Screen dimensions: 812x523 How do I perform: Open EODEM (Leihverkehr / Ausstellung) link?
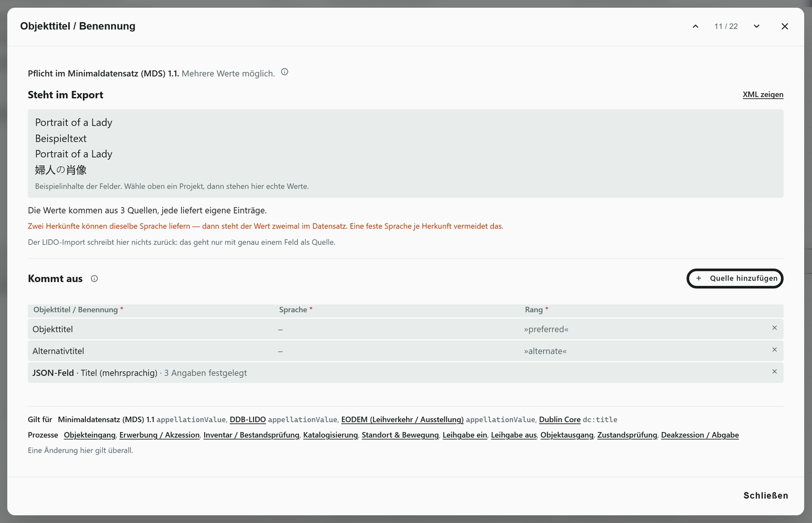pos(403,419)
